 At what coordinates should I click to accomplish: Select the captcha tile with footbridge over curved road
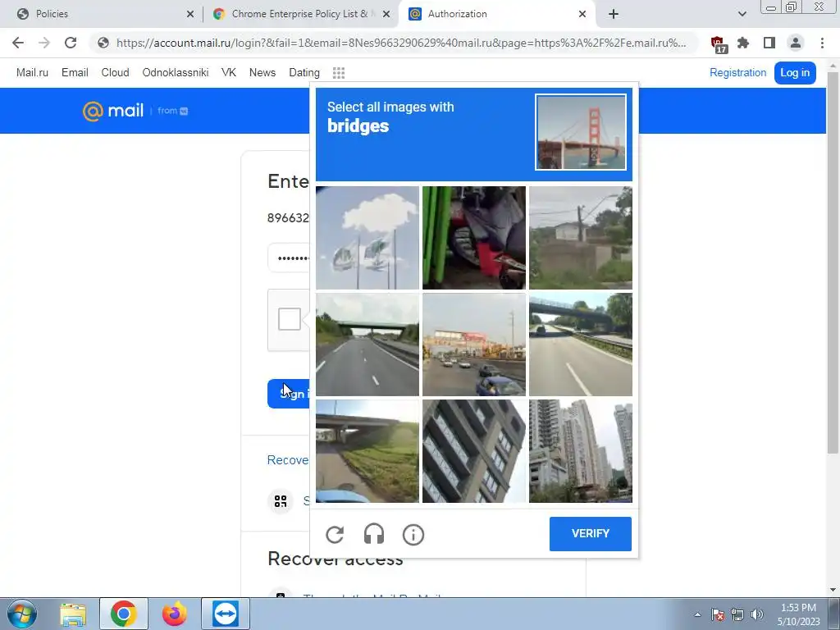pos(581,345)
